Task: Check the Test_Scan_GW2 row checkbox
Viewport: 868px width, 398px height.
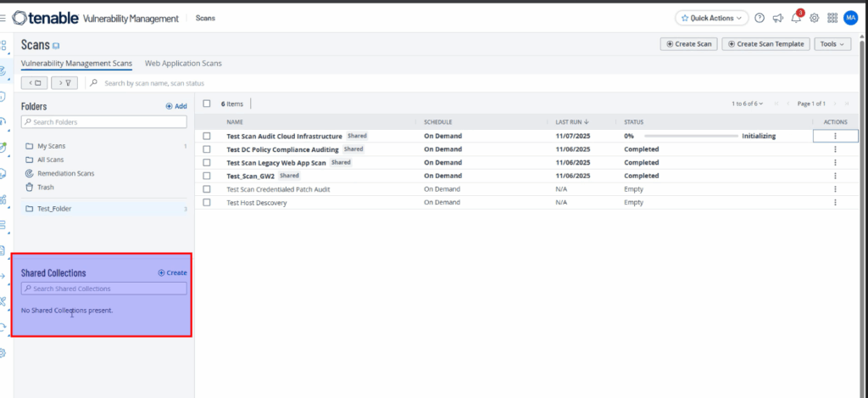Action: click(x=207, y=176)
